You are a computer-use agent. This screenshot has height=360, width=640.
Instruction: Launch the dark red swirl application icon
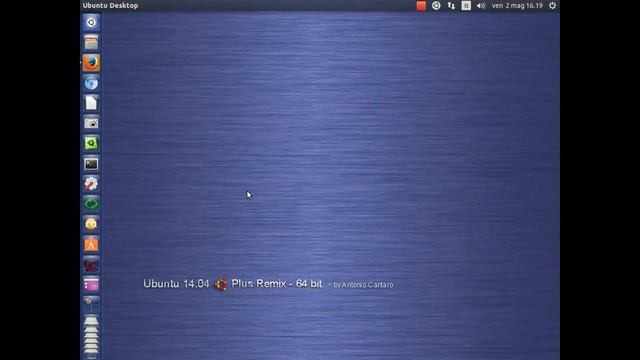coord(91,264)
